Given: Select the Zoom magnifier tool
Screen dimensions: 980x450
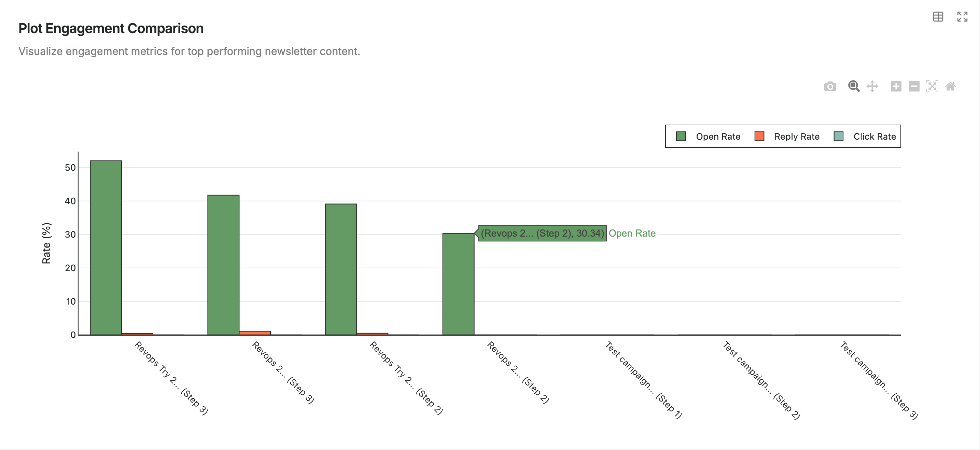Looking at the screenshot, I should (853, 86).
